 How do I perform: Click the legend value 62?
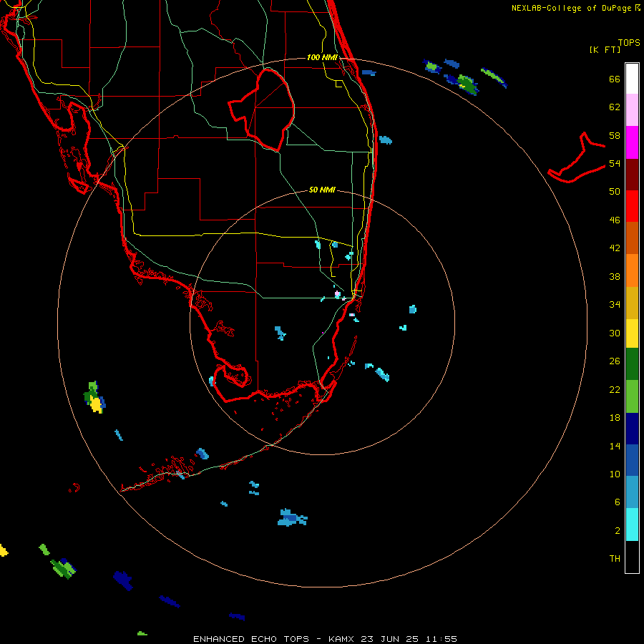tap(615, 107)
